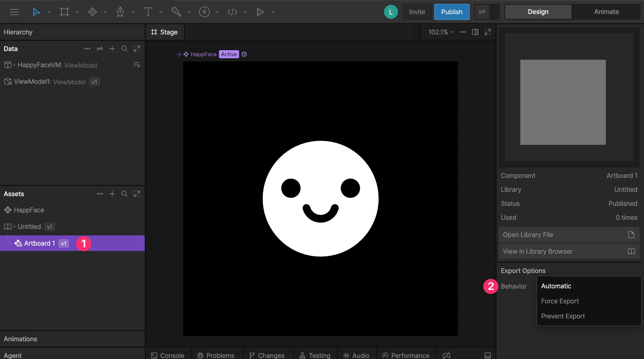
Task: Open the code scripting tool icon
Action: coord(232,12)
